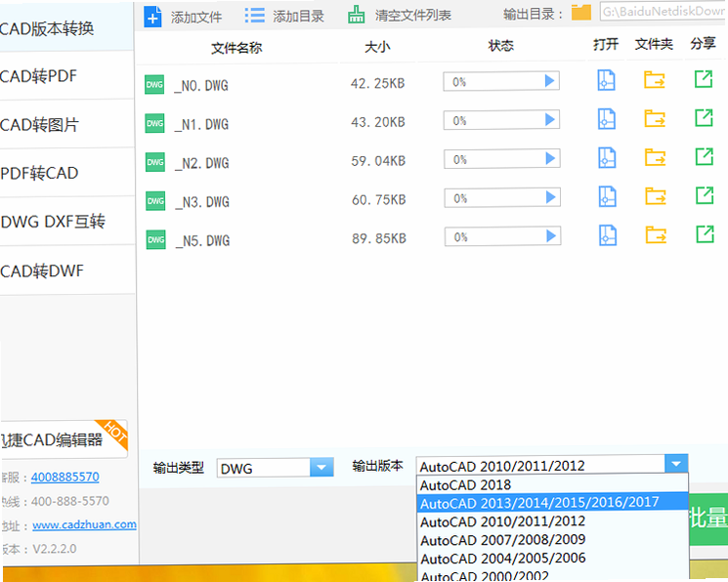Image resolution: width=728 pixels, height=582 pixels.
Task: Click the output directory path field
Action: click(x=664, y=11)
